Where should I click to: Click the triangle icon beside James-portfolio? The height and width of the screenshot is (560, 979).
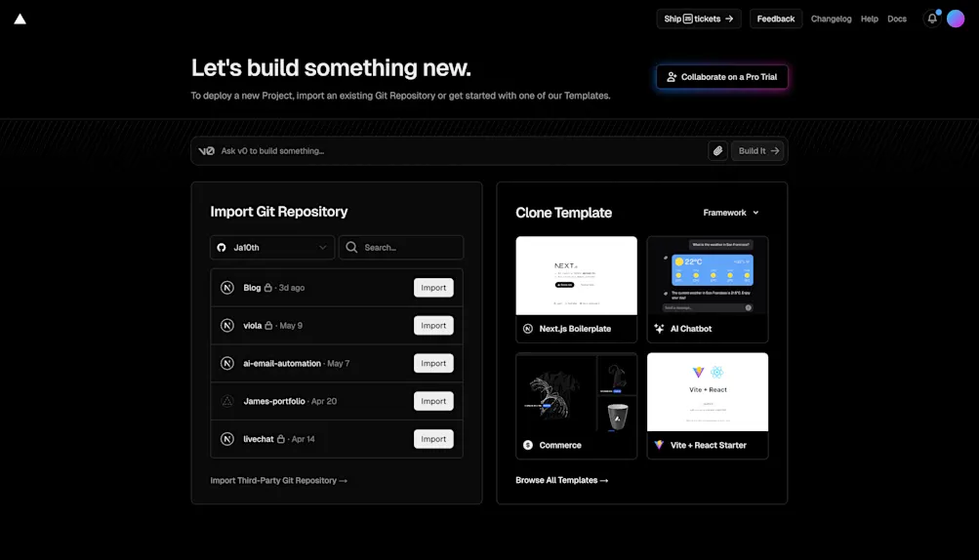point(227,401)
